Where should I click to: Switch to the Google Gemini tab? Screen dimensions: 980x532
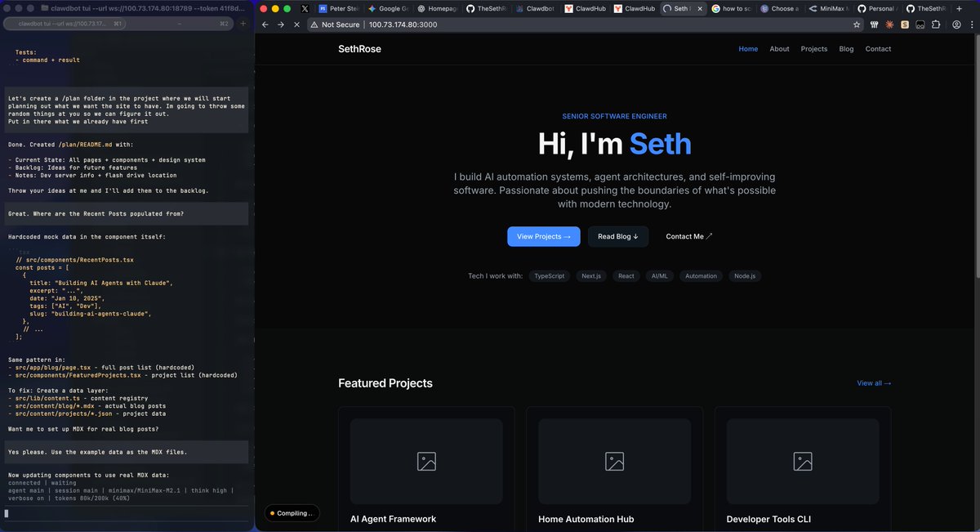click(387, 8)
